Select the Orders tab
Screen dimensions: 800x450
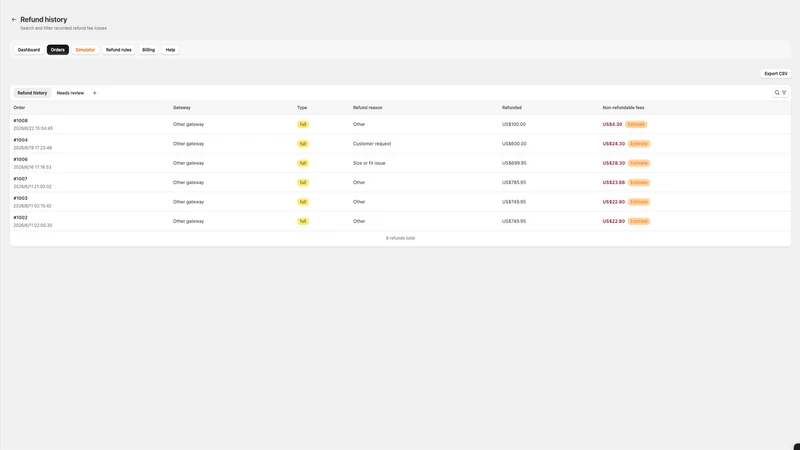(x=58, y=50)
